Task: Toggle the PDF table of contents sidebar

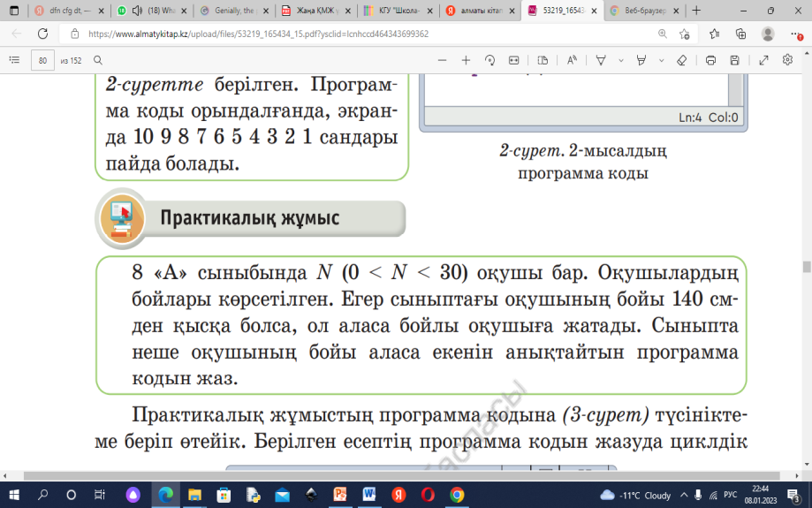Action: coord(13,60)
